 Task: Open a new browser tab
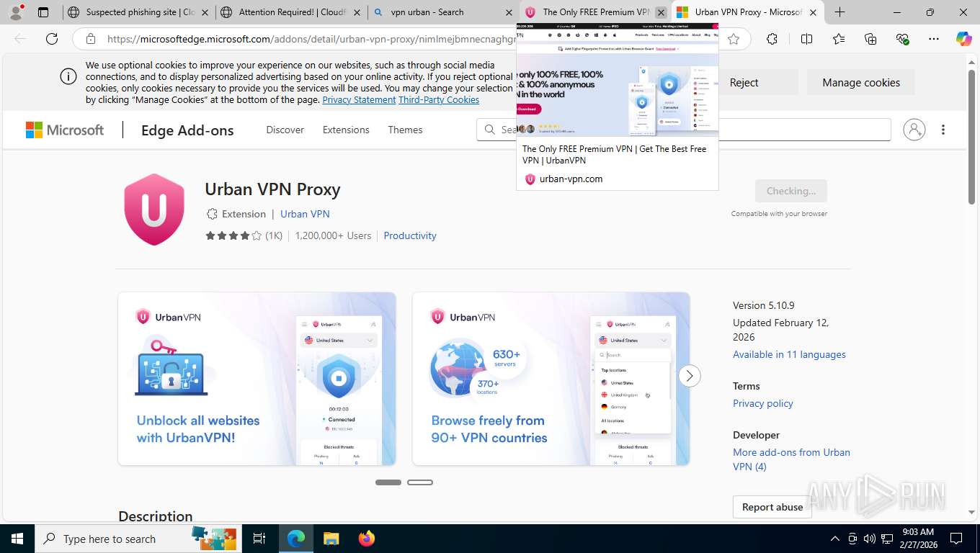[x=839, y=12]
